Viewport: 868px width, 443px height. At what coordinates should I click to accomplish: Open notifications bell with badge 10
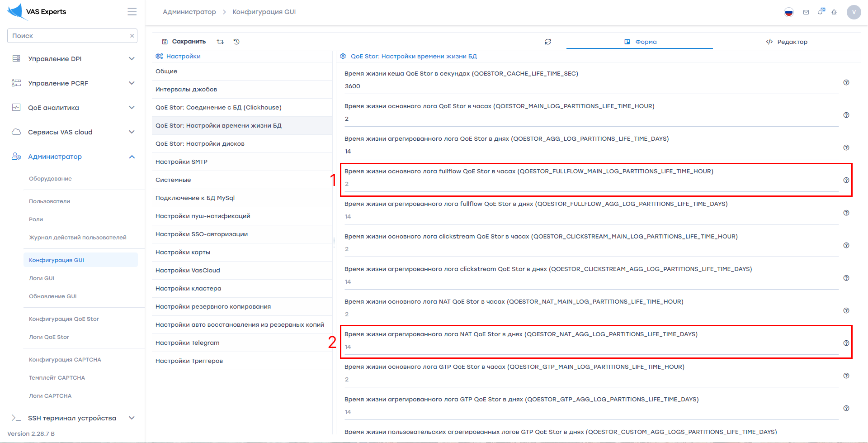(821, 12)
